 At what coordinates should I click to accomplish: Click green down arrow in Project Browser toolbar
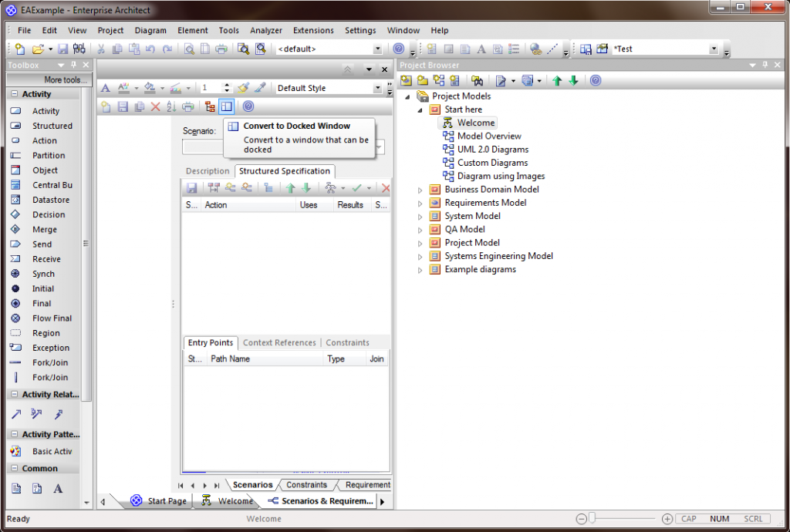tap(573, 80)
